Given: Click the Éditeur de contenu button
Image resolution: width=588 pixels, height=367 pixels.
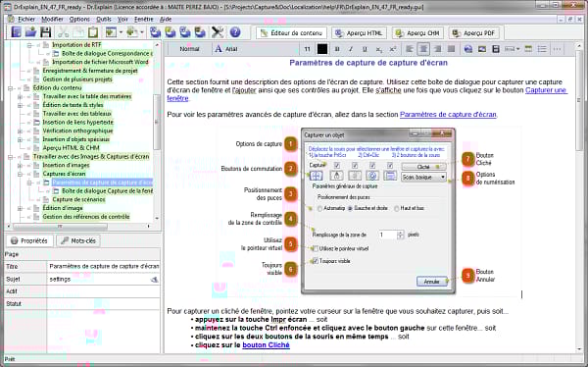Looking at the screenshot, I should coord(291,33).
